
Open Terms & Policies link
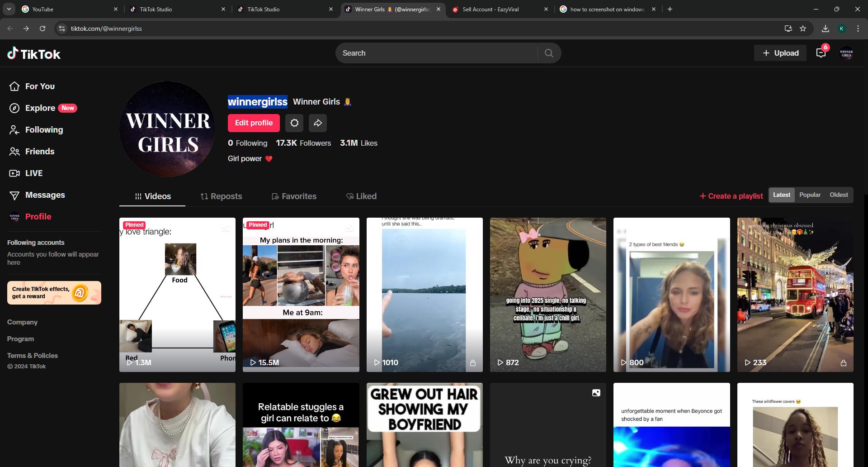tap(33, 356)
